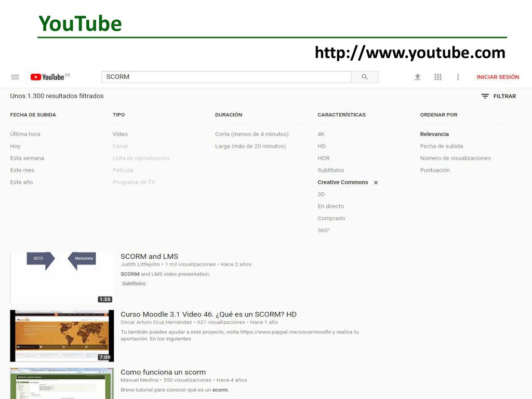This screenshot has width=532, height=399.
Task: Sort results by Fecha de subida
Action: 442,146
